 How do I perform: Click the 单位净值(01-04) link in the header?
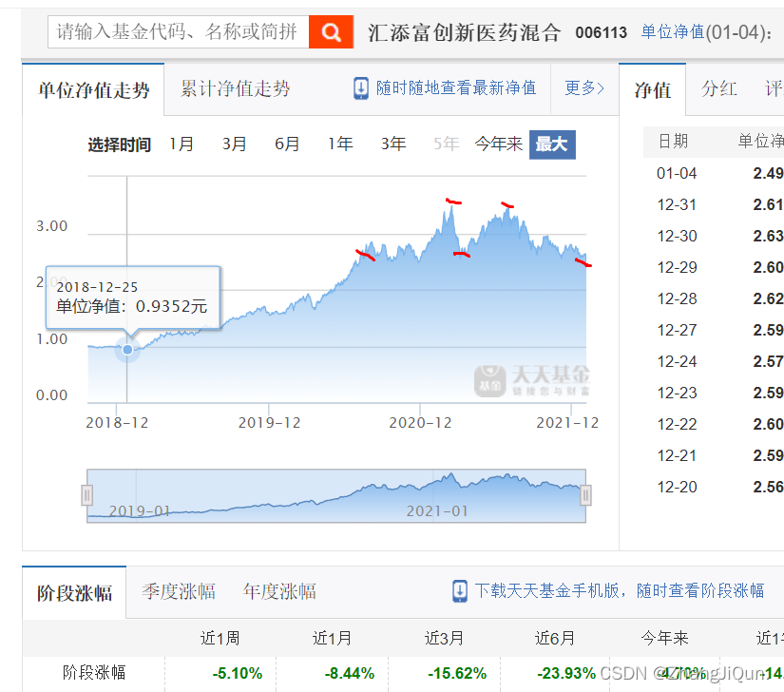pos(705,32)
